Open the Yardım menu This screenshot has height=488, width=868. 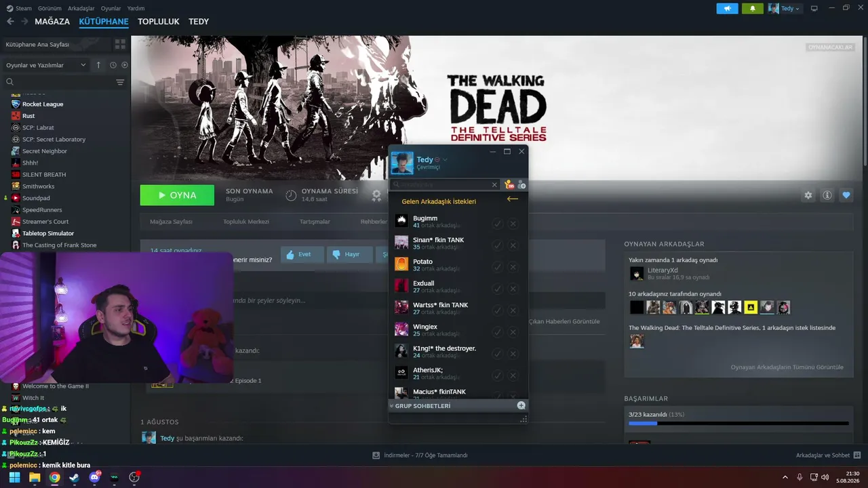(x=136, y=8)
